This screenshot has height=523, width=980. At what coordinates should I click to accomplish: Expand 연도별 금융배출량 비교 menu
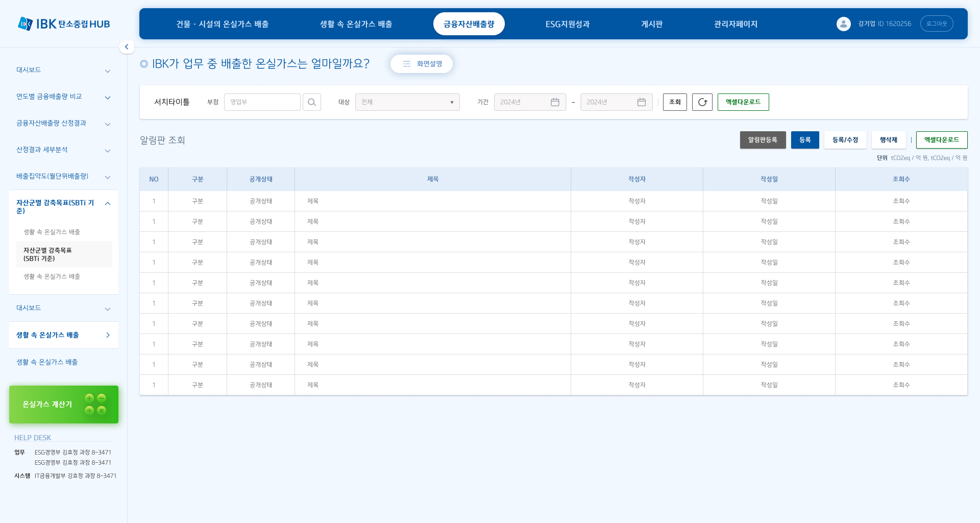[63, 97]
